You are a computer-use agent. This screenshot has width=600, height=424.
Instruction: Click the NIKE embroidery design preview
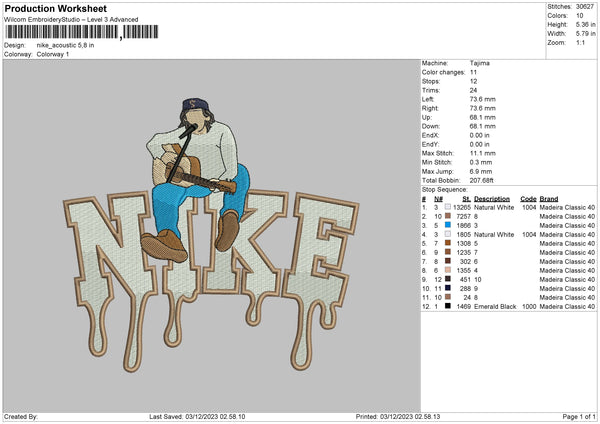click(211, 235)
